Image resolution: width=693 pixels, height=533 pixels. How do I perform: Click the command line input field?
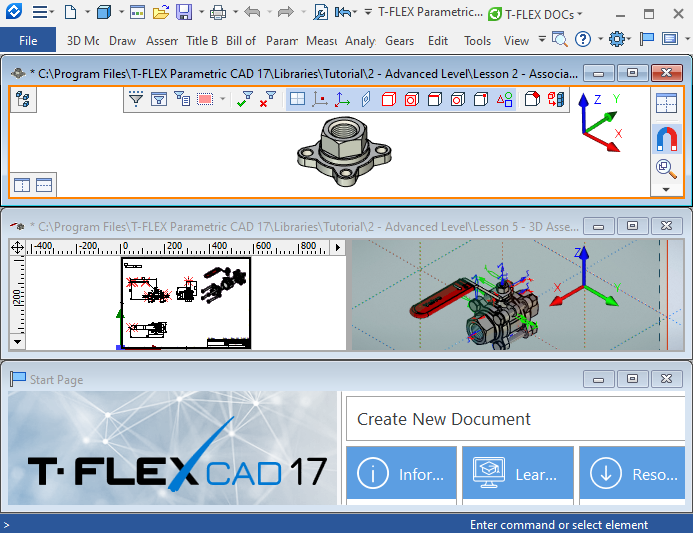[x=230, y=525]
